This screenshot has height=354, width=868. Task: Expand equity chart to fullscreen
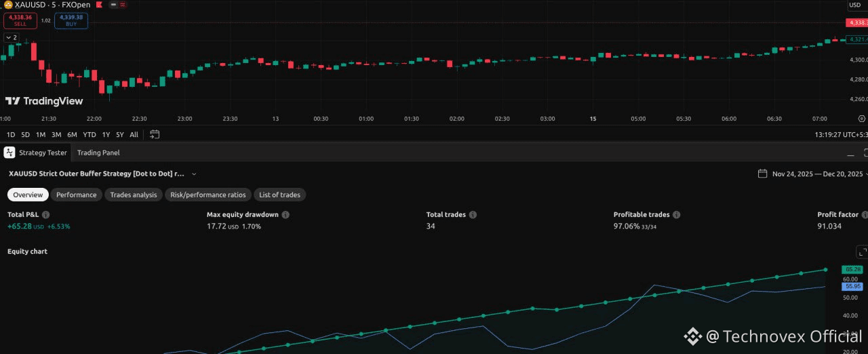click(x=863, y=252)
